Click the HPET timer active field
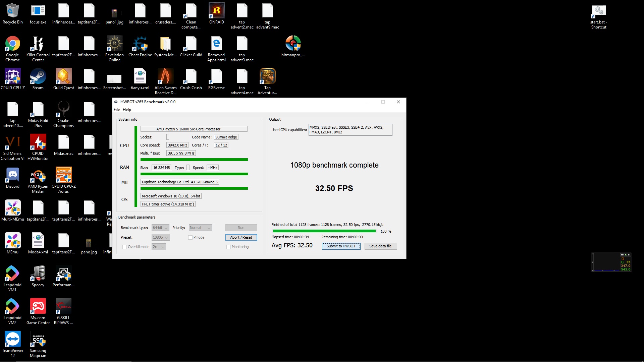The image size is (644, 362). [168, 204]
